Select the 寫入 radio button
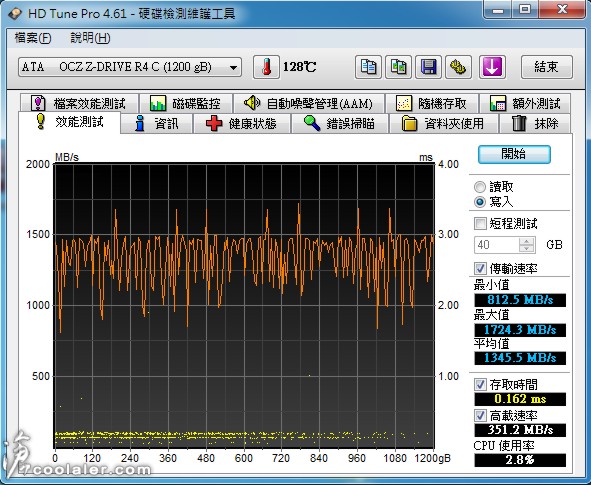The image size is (591, 485). (x=480, y=202)
